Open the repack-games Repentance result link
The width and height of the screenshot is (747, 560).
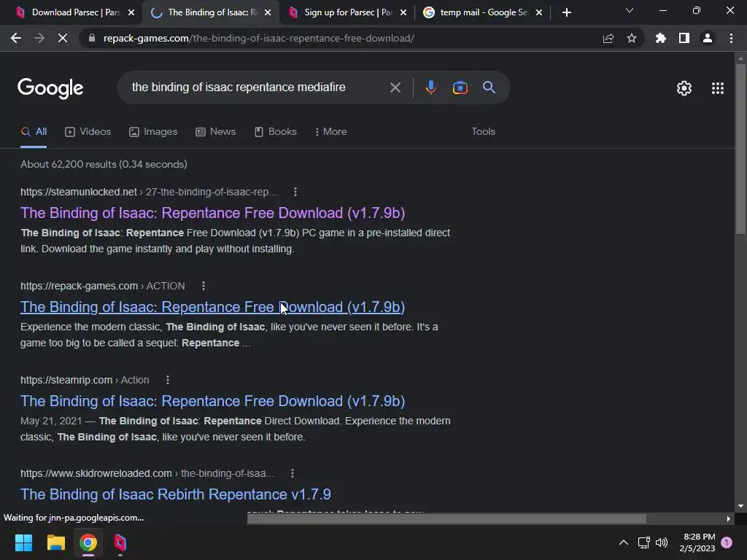pos(212,307)
